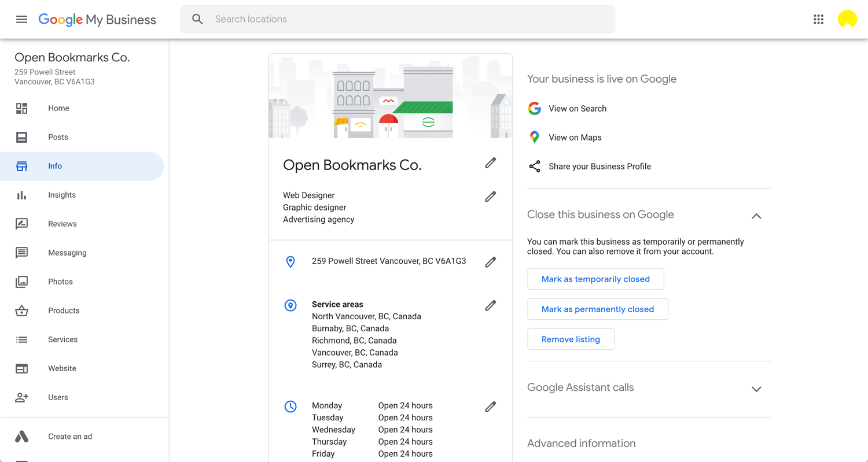Click the Messaging chat icon

21,253
